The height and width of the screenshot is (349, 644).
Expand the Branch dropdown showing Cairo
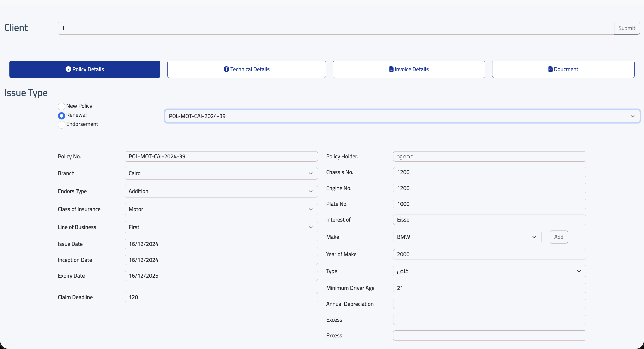(221, 173)
